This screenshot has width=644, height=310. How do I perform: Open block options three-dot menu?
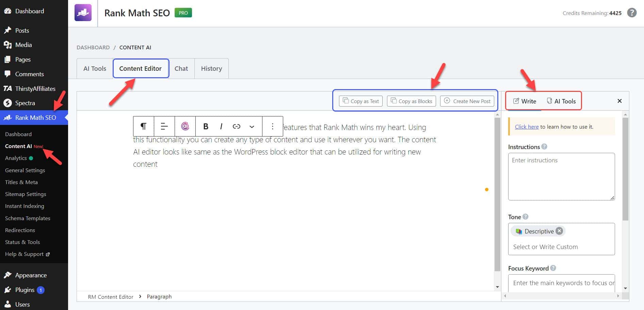point(273,126)
